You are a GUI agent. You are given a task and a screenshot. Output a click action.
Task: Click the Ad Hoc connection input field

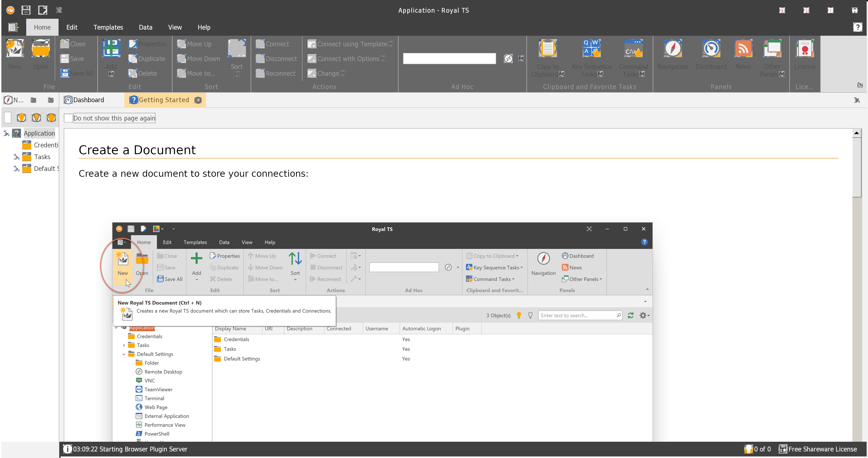tap(449, 59)
